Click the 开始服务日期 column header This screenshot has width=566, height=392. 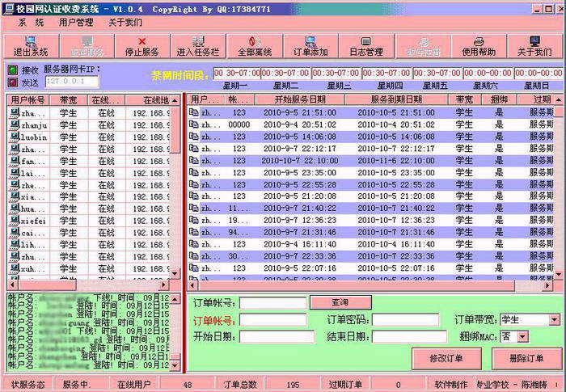click(x=299, y=99)
